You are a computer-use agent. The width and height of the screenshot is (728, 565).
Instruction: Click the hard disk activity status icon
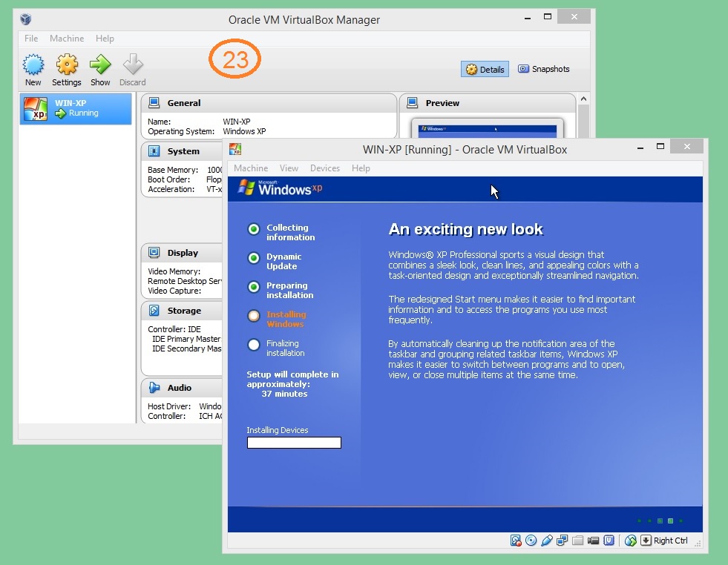[x=516, y=541]
